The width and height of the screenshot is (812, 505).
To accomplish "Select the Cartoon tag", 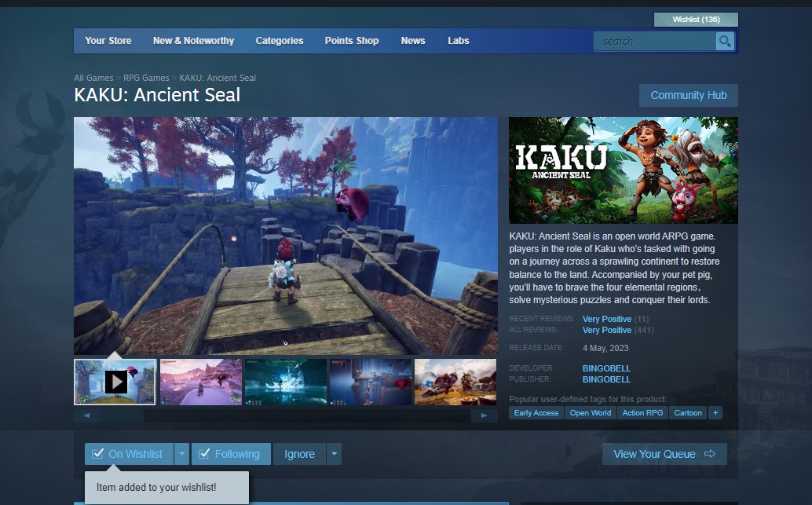I will coord(688,413).
